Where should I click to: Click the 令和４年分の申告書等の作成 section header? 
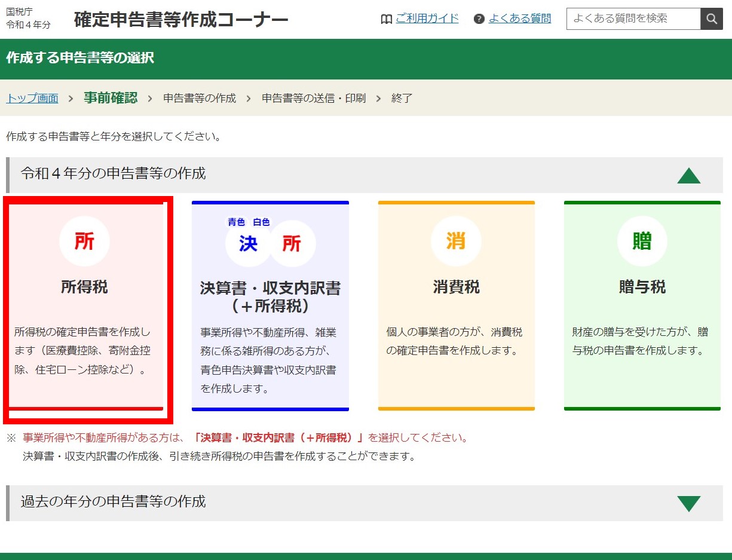(x=114, y=174)
